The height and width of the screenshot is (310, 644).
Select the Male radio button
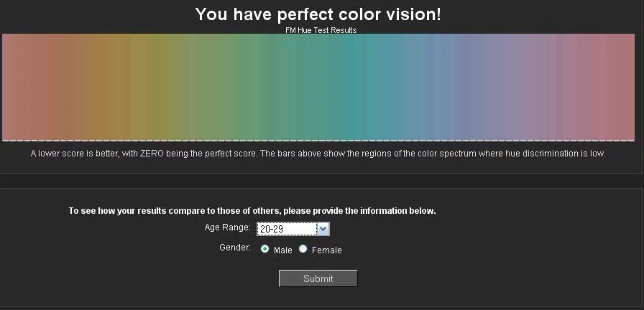tap(265, 250)
